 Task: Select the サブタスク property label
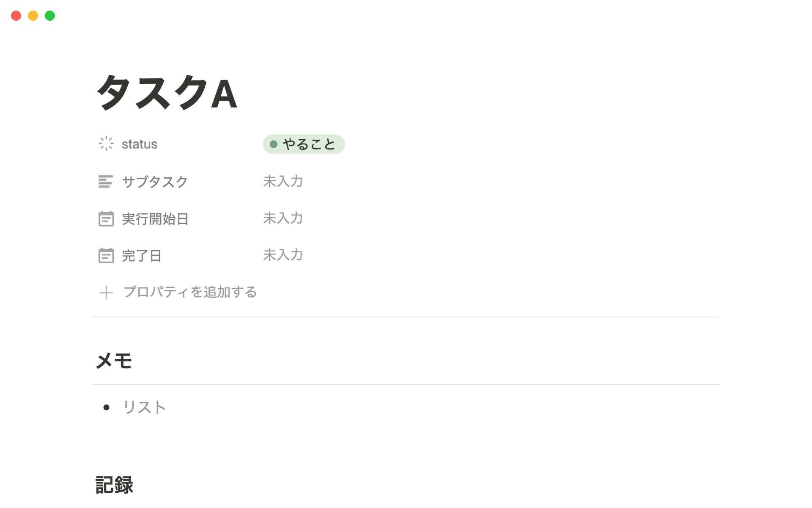[155, 182]
